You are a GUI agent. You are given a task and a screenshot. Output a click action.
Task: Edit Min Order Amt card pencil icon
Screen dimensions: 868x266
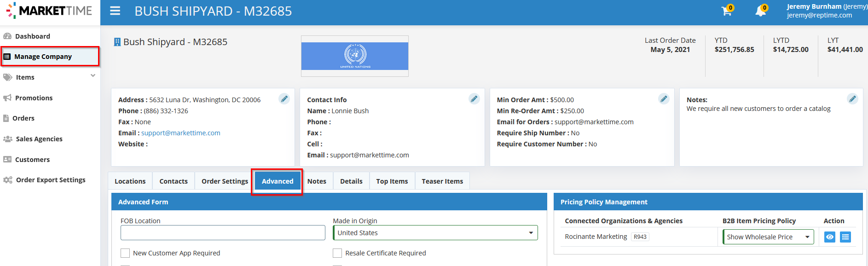click(x=664, y=99)
